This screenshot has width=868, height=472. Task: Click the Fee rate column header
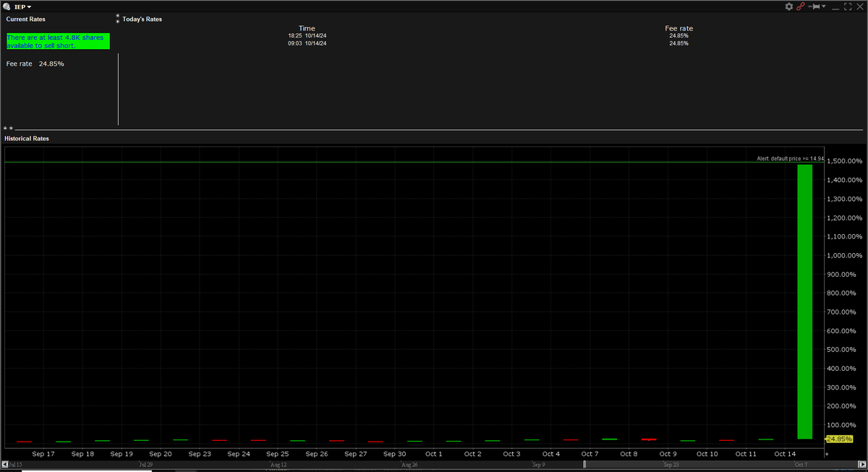(678, 28)
